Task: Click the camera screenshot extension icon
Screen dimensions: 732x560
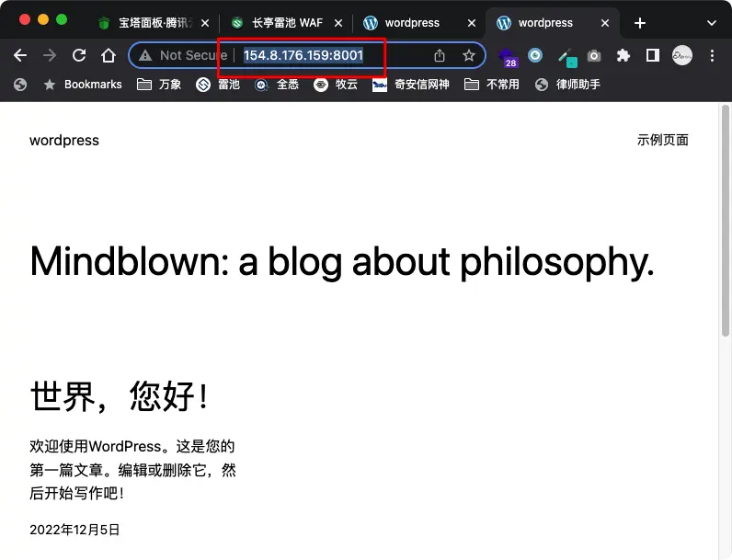Action: [x=594, y=56]
